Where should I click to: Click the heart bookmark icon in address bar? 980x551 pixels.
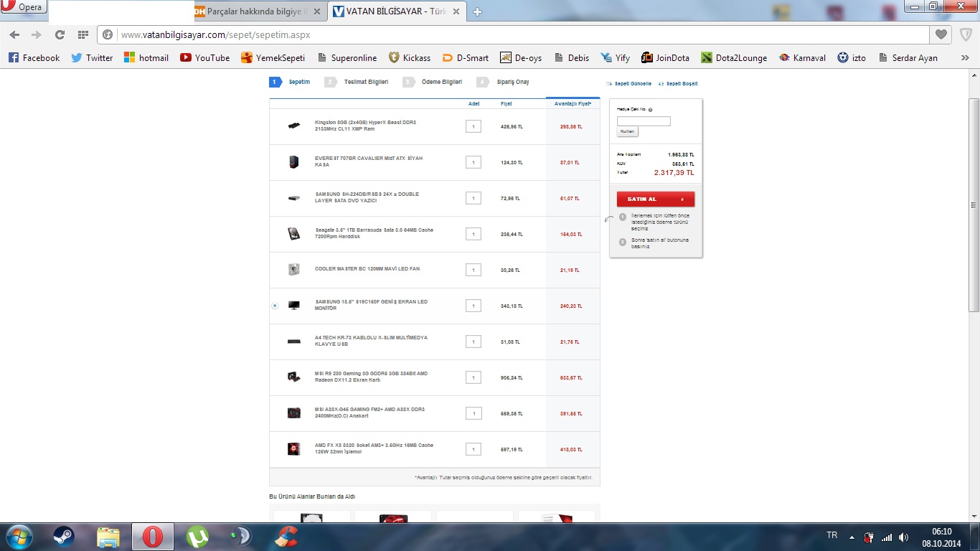pyautogui.click(x=941, y=34)
